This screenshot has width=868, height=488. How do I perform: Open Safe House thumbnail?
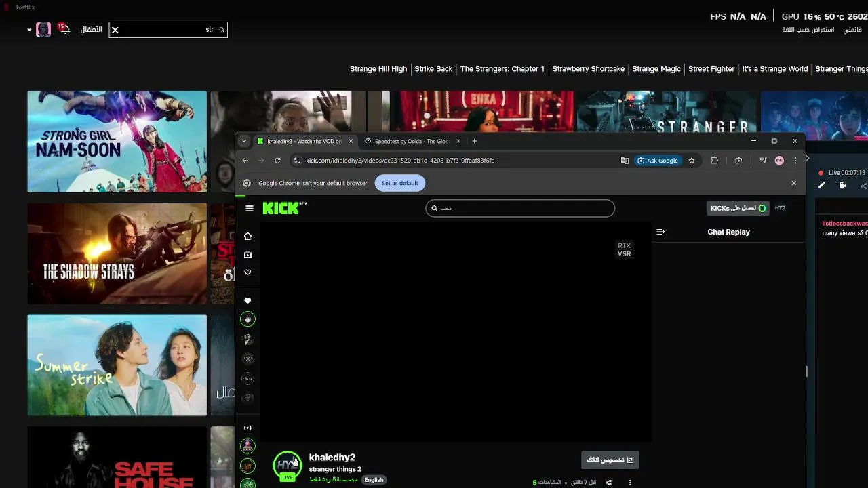tap(117, 457)
